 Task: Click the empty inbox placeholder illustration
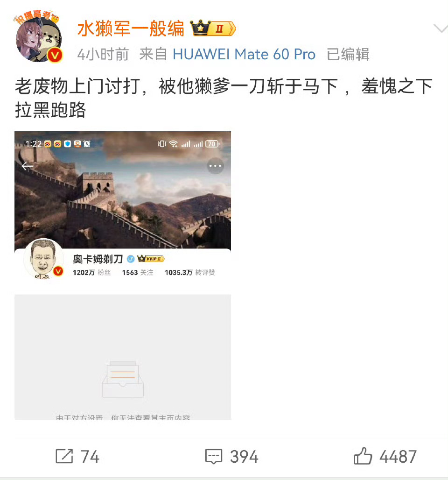(x=123, y=379)
